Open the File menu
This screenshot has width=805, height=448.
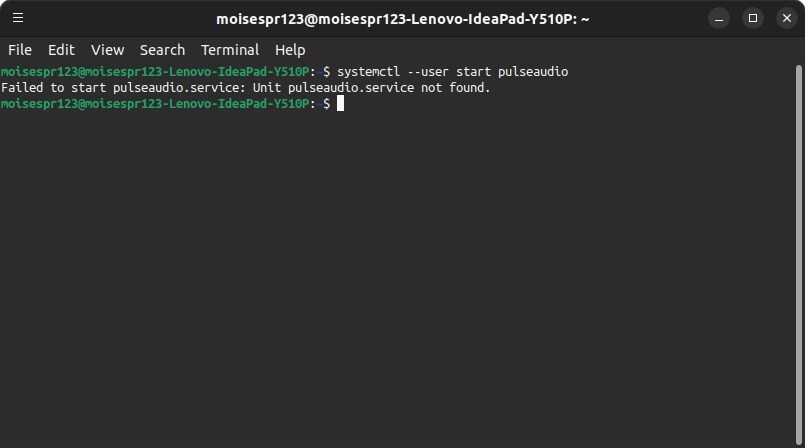pyautogui.click(x=20, y=50)
